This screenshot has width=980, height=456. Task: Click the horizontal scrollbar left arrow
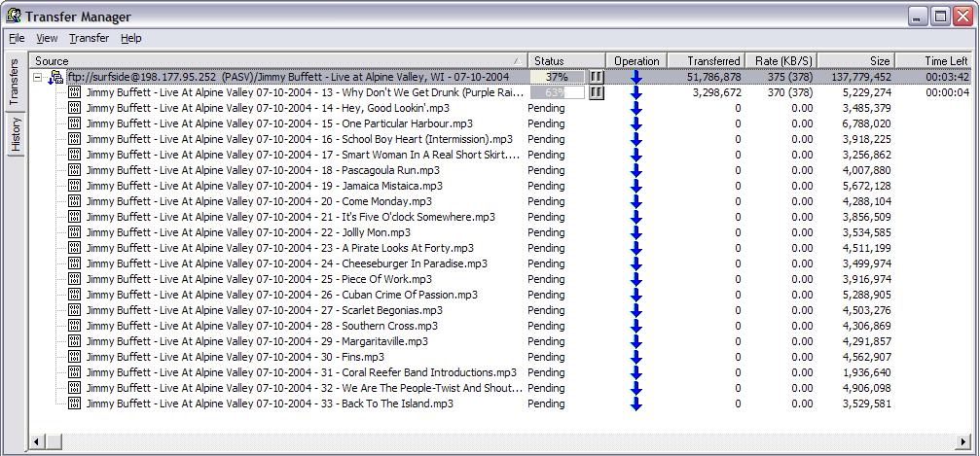36,441
